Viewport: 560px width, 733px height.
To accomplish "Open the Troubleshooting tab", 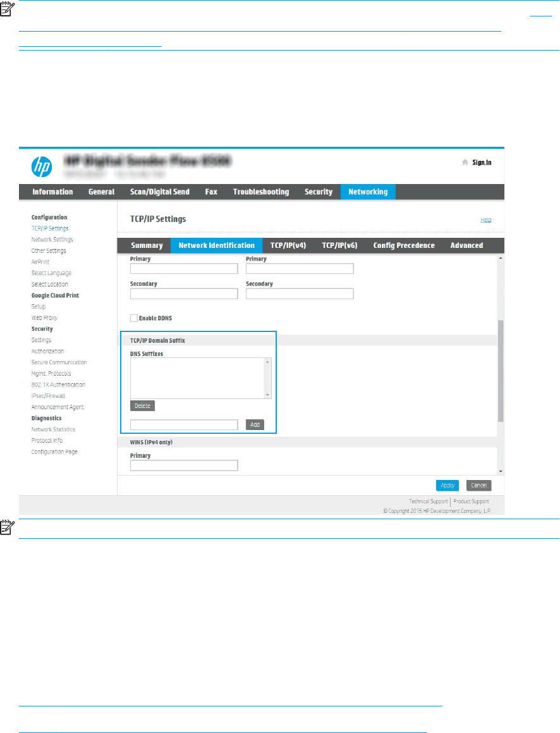I will click(x=261, y=192).
